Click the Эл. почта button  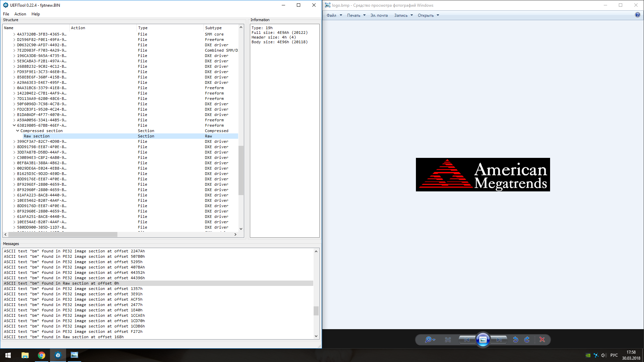pyautogui.click(x=379, y=15)
